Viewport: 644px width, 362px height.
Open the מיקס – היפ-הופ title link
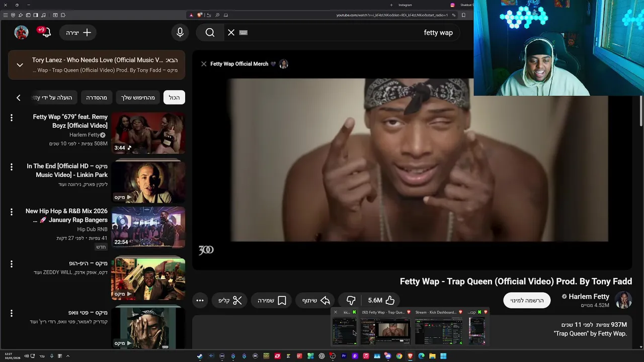point(88,263)
